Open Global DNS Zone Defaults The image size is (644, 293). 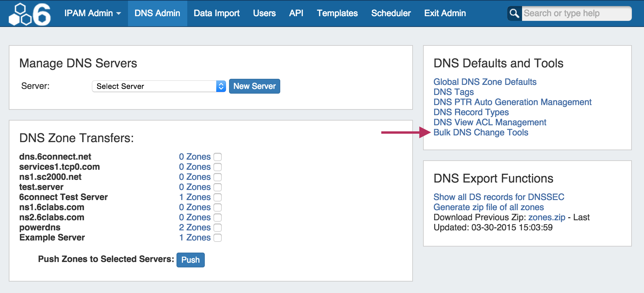[485, 82]
